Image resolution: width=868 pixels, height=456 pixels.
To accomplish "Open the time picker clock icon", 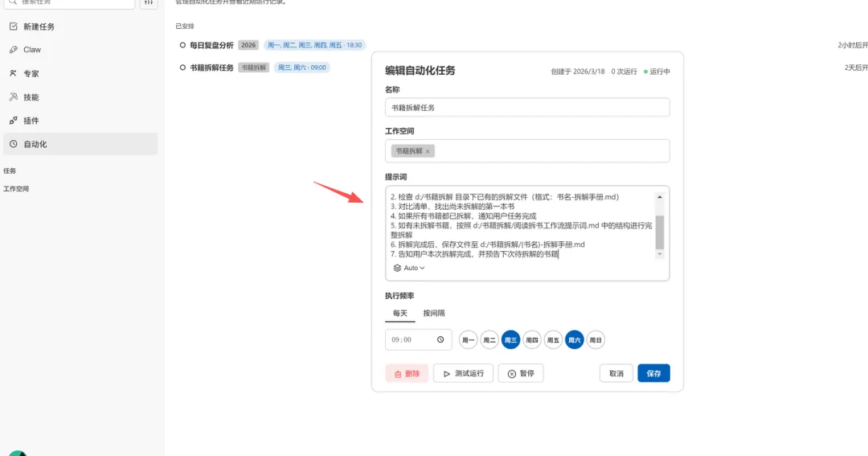I will tap(440, 339).
